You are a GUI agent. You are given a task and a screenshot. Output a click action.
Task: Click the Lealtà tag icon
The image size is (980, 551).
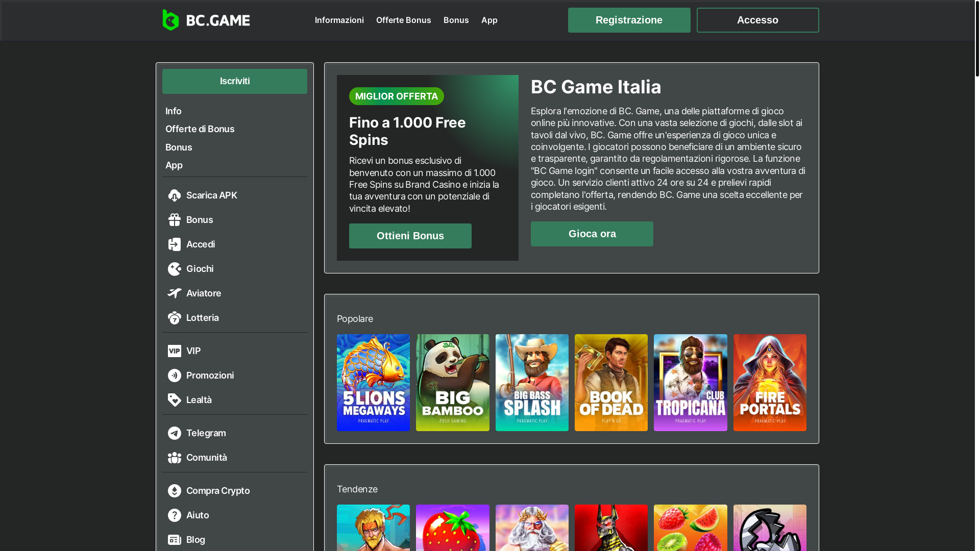pyautogui.click(x=175, y=400)
